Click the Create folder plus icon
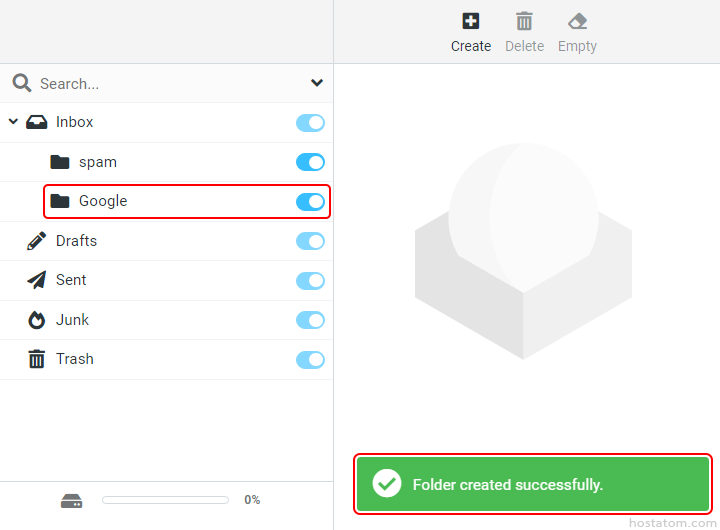 (470, 21)
